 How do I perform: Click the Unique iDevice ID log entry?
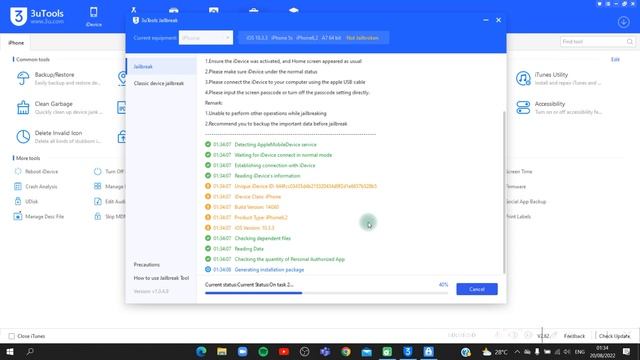click(x=305, y=186)
